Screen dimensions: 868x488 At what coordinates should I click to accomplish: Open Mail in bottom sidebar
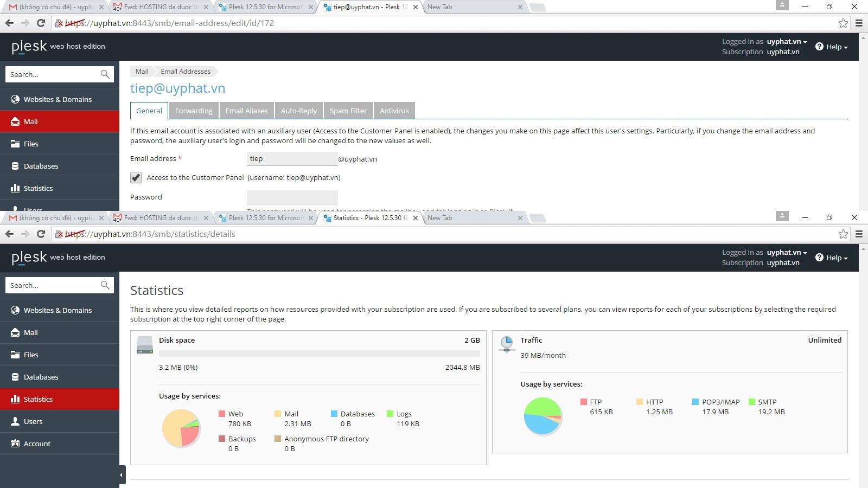(60, 332)
